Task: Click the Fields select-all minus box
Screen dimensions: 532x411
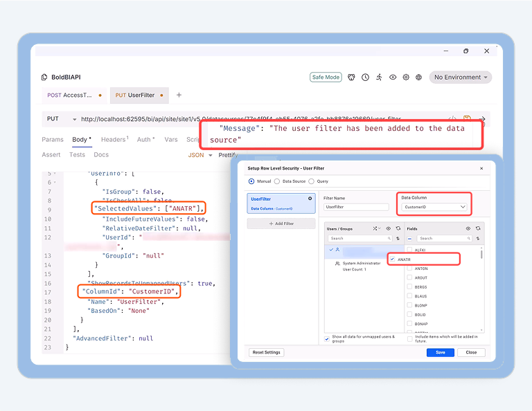Action: coord(409,239)
